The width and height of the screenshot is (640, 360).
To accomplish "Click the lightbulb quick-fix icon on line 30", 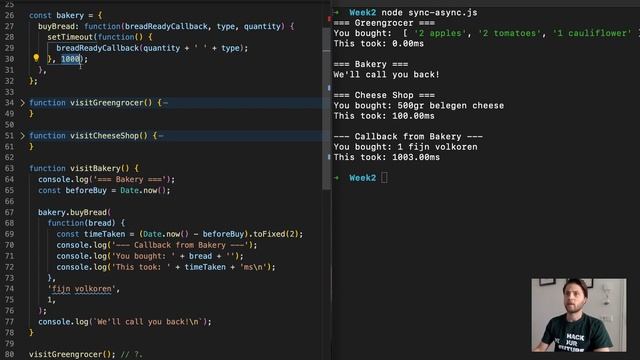I will click(x=36, y=58).
